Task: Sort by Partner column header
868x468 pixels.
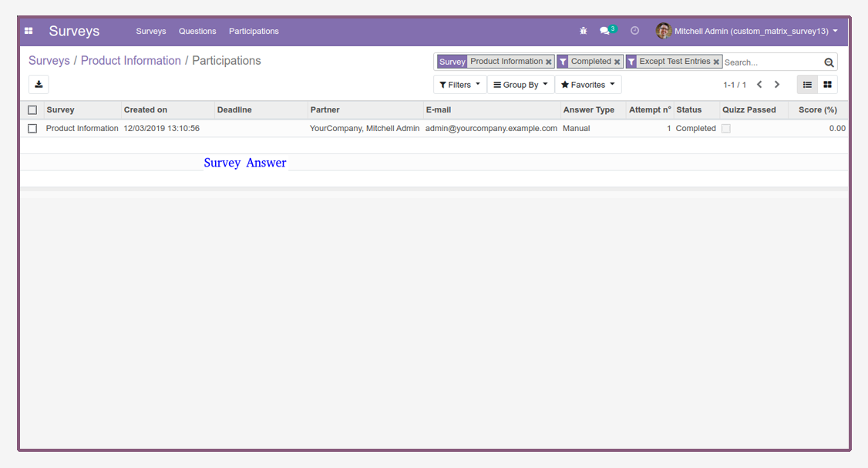Action: tap(365, 109)
